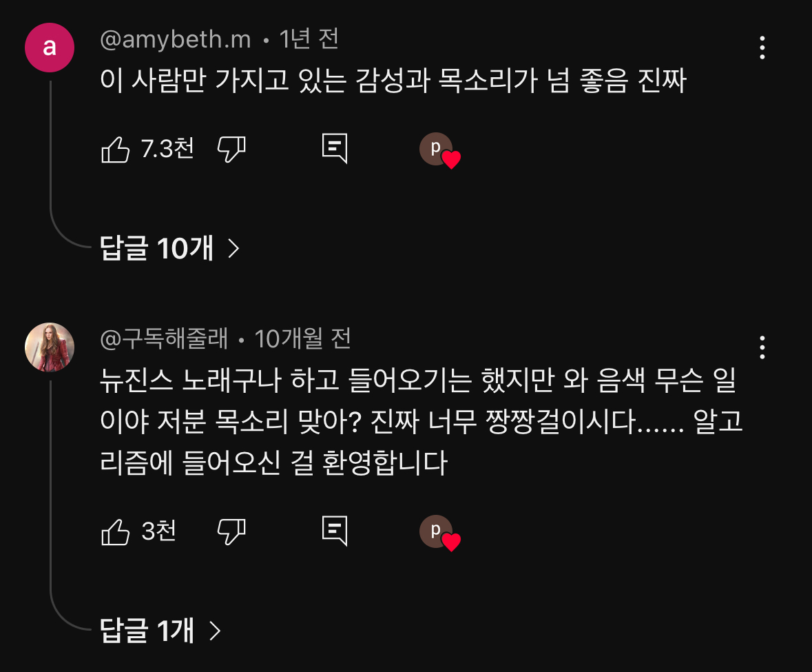This screenshot has width=812, height=672.
Task: Open the pink 'a' profile avatar
Action: pos(50,48)
